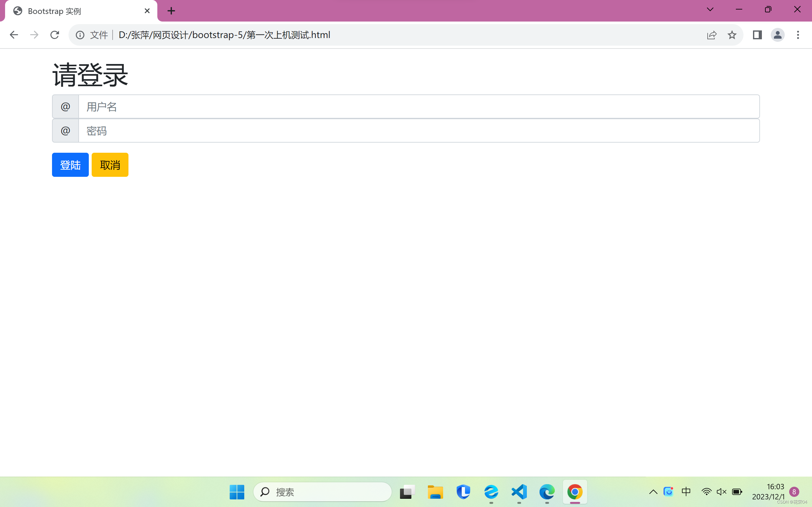Viewport: 812px width, 507px height.
Task: Bookmark this page with star icon
Action: 732,35
